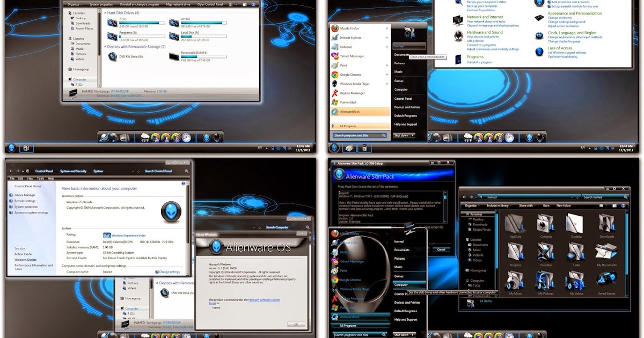This screenshot has width=644, height=338.
Task: Select Recent Places in Computer window sidebar
Action: click(84, 28)
